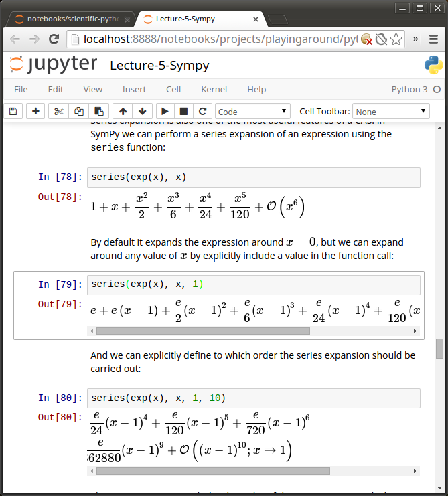
Task: Click right arrow of Out[79] scrollbar
Action: [415, 331]
